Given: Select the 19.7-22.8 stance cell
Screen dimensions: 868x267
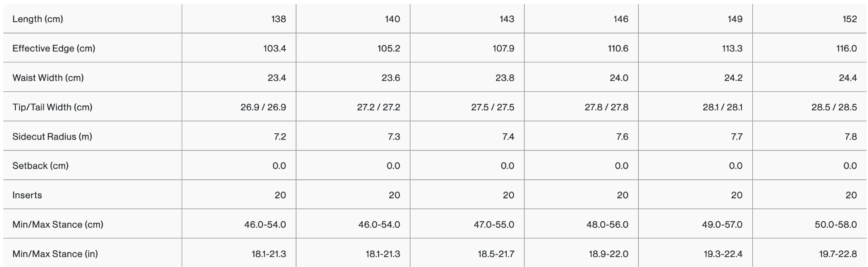Looking at the screenshot, I should pos(838,254).
